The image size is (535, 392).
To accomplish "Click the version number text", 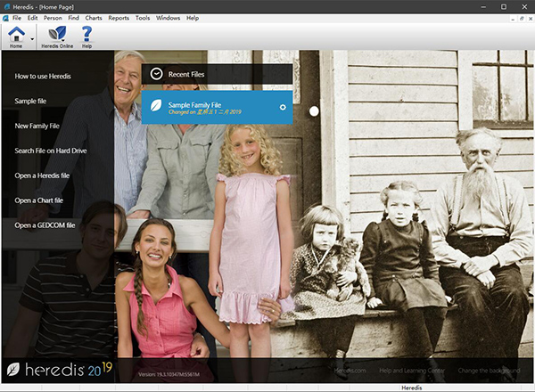I will tap(169, 374).
